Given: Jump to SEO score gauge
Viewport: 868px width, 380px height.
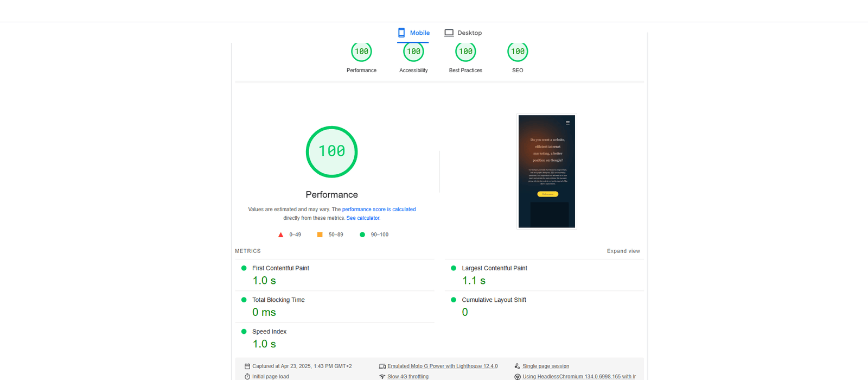Looking at the screenshot, I should tap(518, 52).
